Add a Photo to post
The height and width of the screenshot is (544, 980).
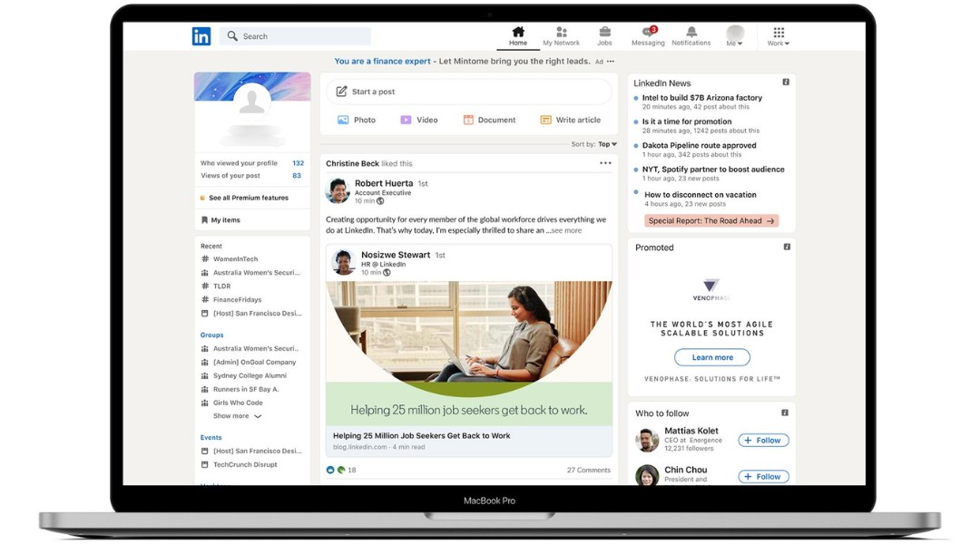[357, 120]
